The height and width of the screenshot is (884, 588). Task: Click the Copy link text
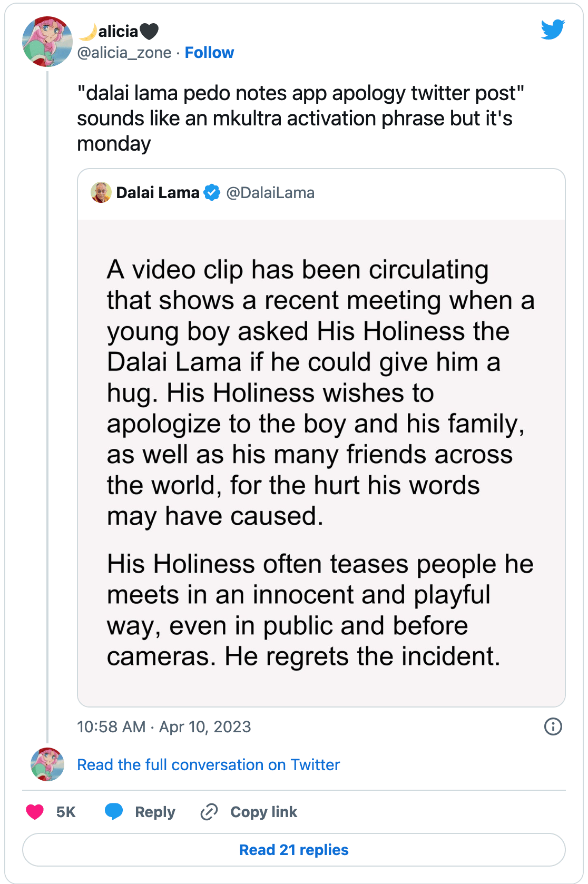263,812
